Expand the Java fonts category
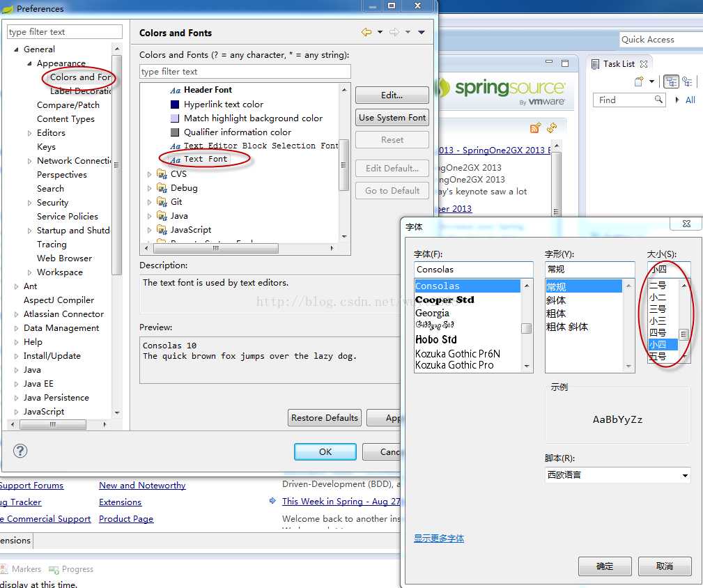The width and height of the screenshot is (703, 588). pyautogui.click(x=150, y=216)
